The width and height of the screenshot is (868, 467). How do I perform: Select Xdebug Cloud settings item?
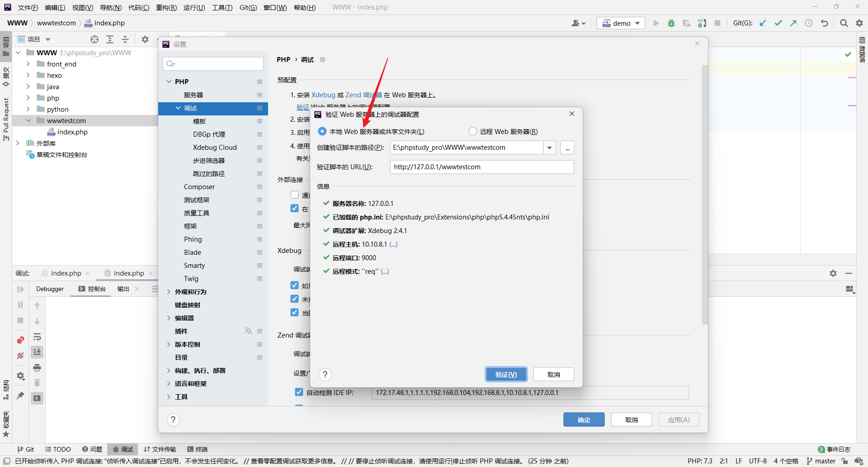[215, 148]
